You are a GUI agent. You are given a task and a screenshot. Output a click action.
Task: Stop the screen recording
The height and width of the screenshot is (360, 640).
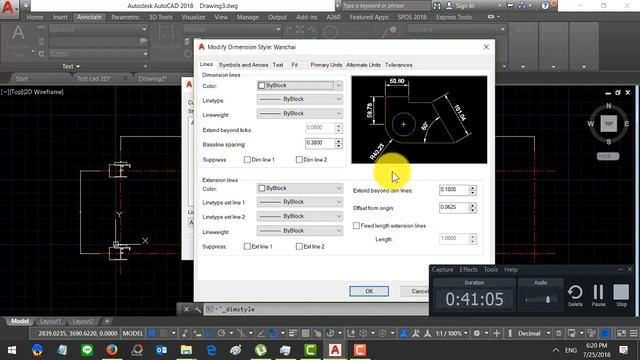[621, 296]
